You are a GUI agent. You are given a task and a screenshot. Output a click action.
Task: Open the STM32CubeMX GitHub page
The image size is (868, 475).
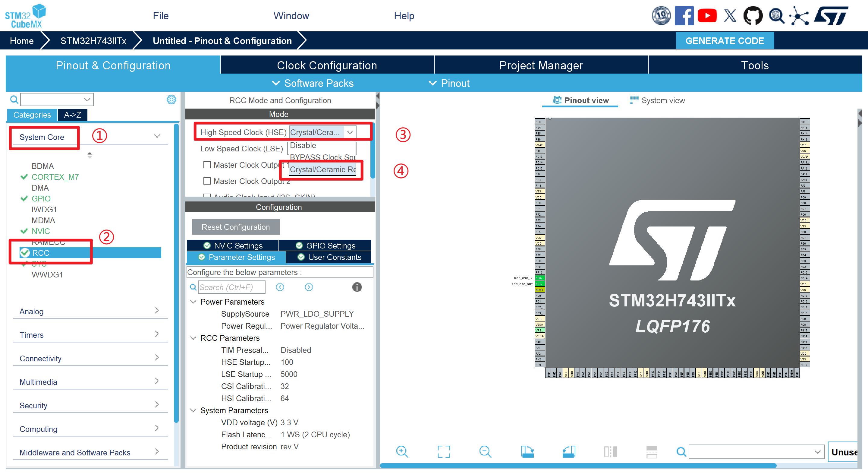753,15
